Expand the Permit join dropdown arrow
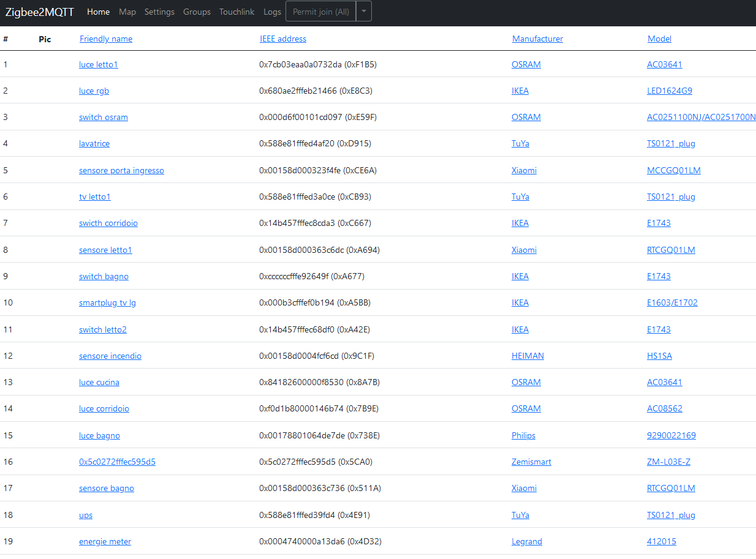Screen dimensions: 756x559 [363, 11]
